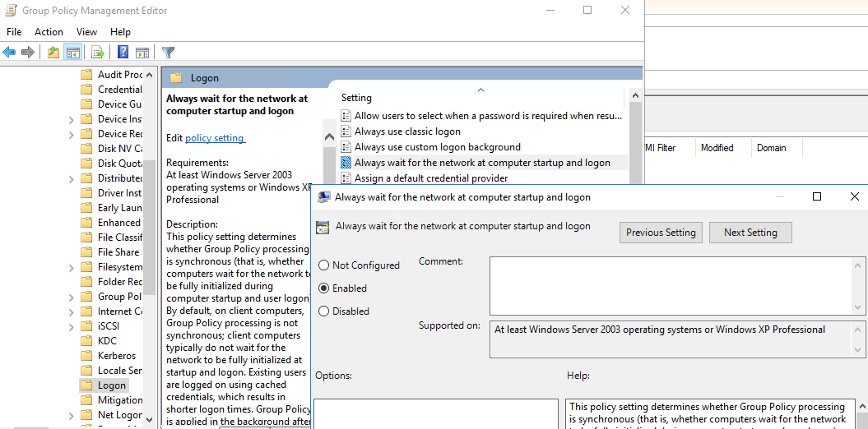Image resolution: width=868 pixels, height=429 pixels.
Task: Select Always wait for the network setting row
Action: click(482, 163)
